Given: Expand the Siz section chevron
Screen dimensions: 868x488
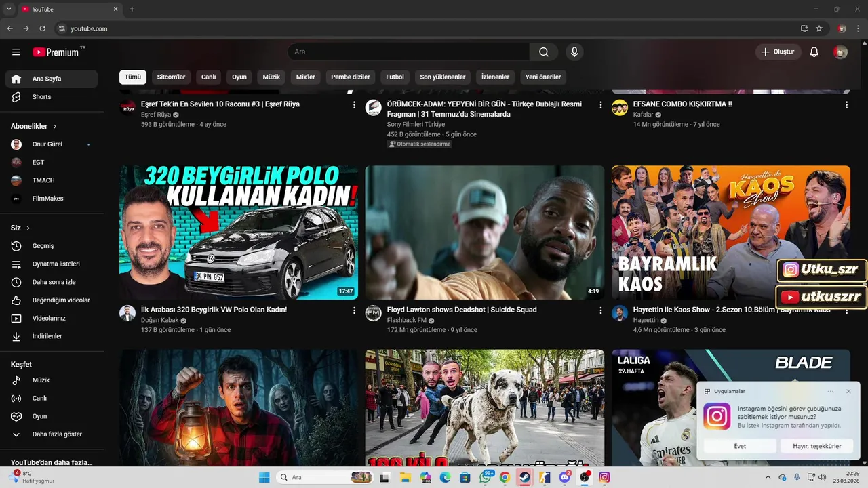Looking at the screenshot, I should tap(28, 228).
